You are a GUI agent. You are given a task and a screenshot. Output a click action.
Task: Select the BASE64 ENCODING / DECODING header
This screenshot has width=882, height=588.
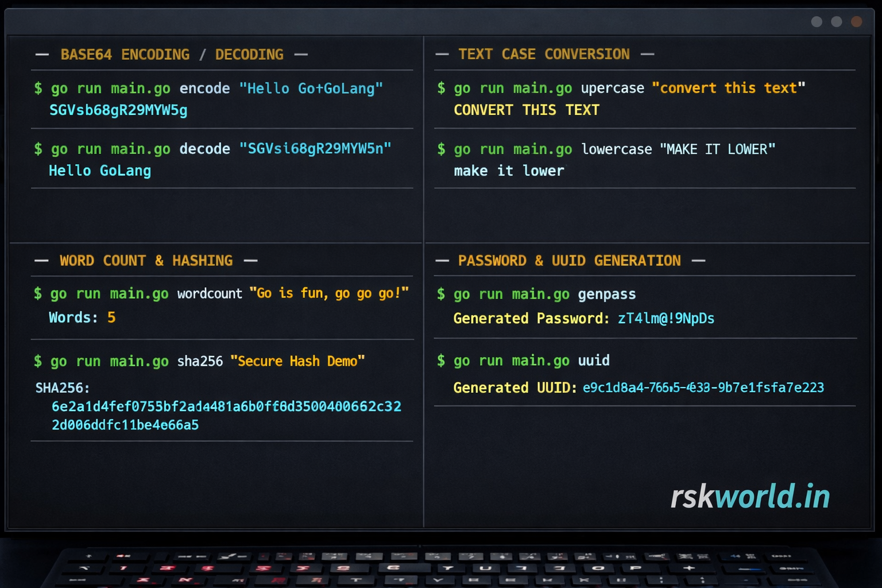(x=172, y=54)
